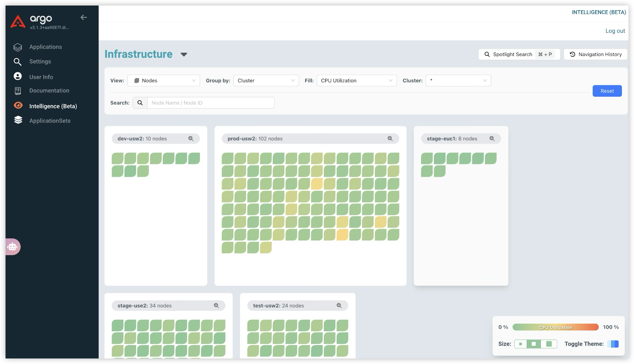Open the Group by Cluster dropdown
The image size is (634, 364).
(266, 80)
